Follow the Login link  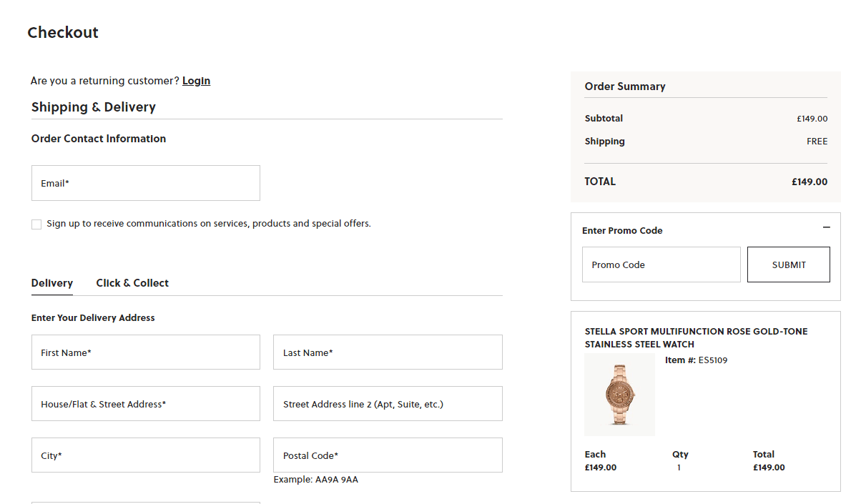coord(196,81)
